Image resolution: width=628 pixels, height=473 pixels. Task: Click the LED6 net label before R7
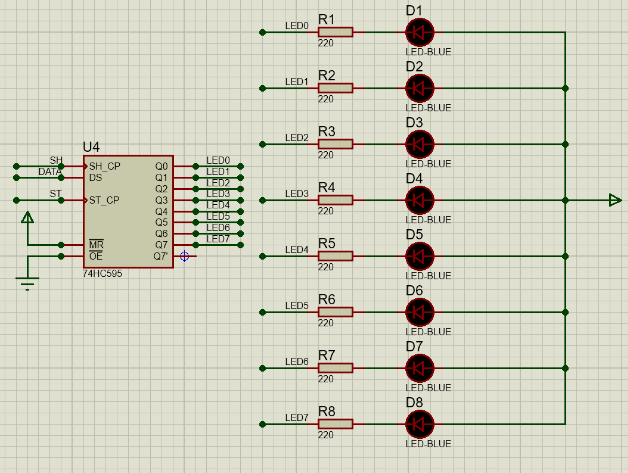tap(297, 362)
